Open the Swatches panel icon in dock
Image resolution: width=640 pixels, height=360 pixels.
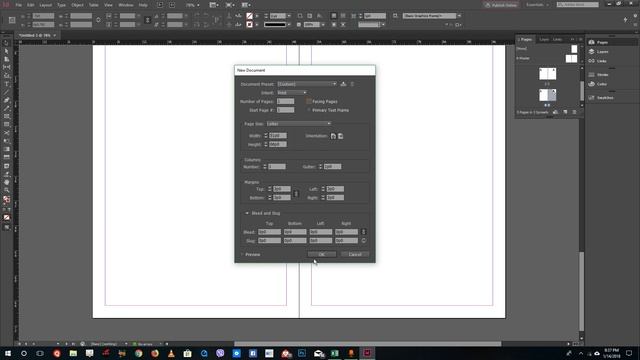[x=592, y=98]
